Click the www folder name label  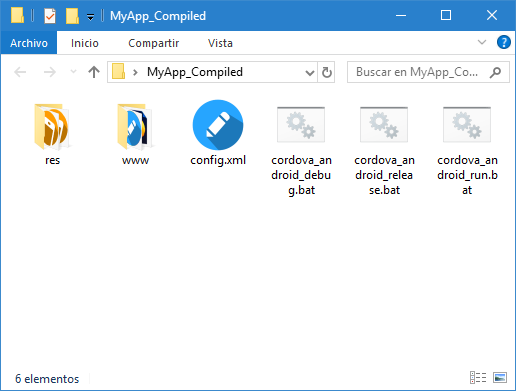click(135, 160)
